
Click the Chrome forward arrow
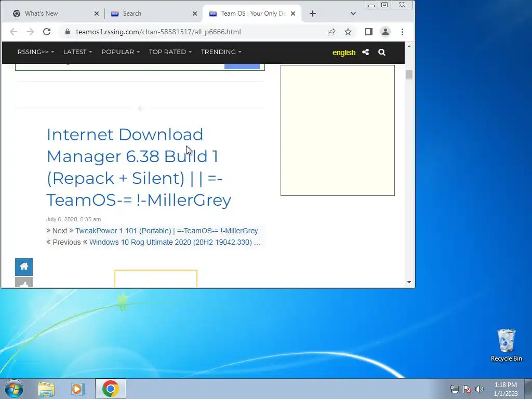tap(30, 32)
